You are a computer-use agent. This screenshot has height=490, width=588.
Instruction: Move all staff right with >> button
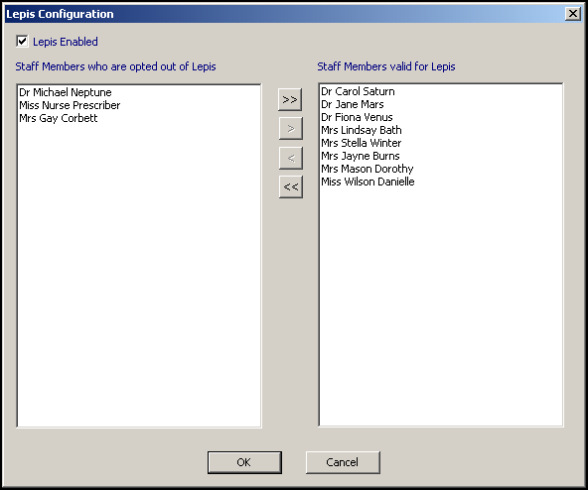pos(290,100)
